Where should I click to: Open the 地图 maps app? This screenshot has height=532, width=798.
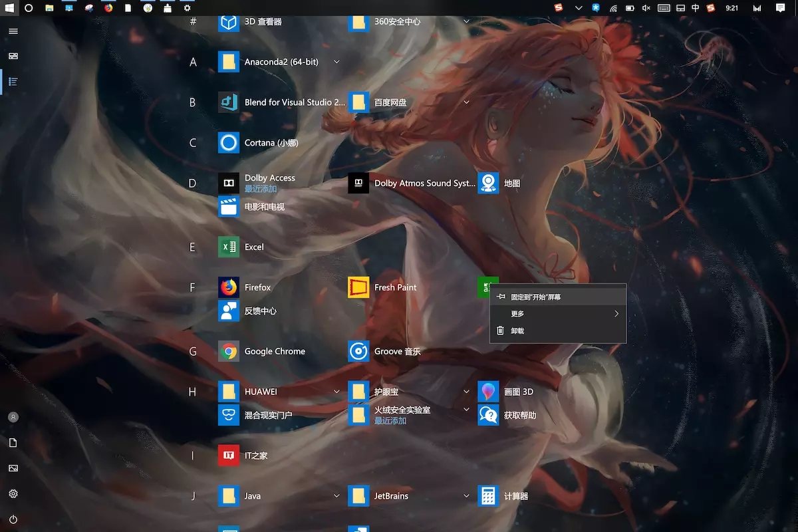[499, 183]
